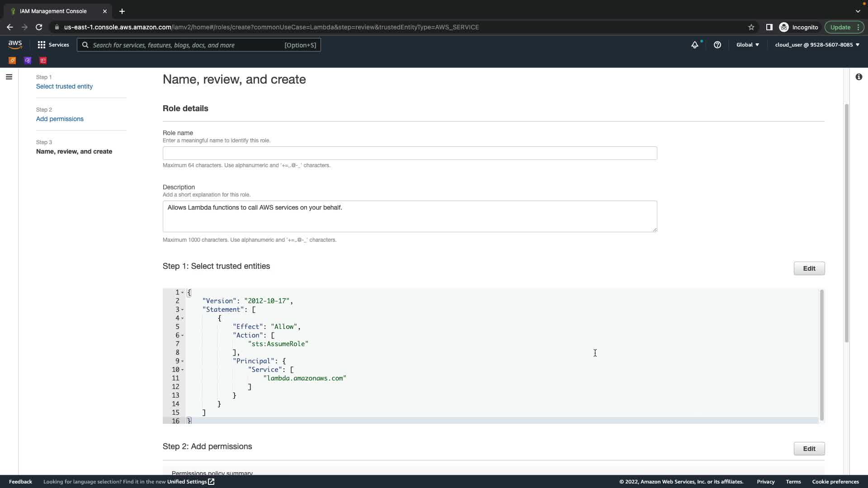Collapse the Statement array fold arrow on line 3
Viewport: 868px width, 488px height.
click(182, 310)
